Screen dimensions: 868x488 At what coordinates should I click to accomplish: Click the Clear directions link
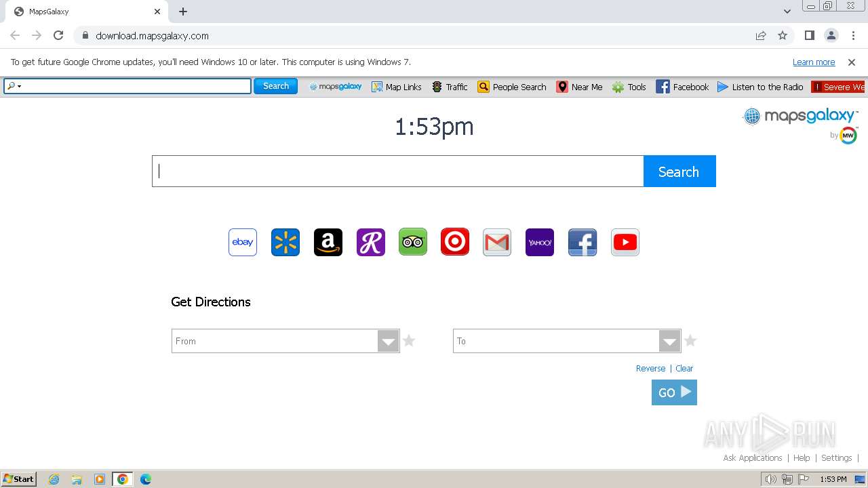point(684,369)
